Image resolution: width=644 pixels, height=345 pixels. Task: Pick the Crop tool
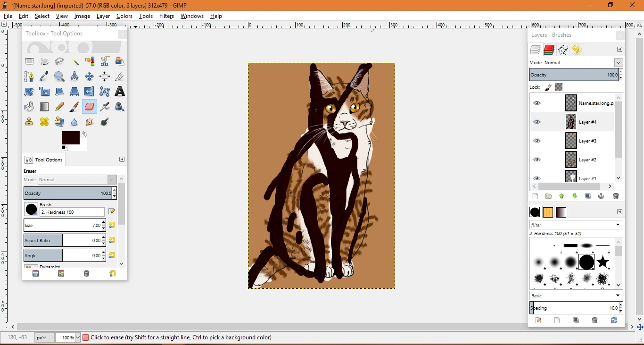point(120,76)
